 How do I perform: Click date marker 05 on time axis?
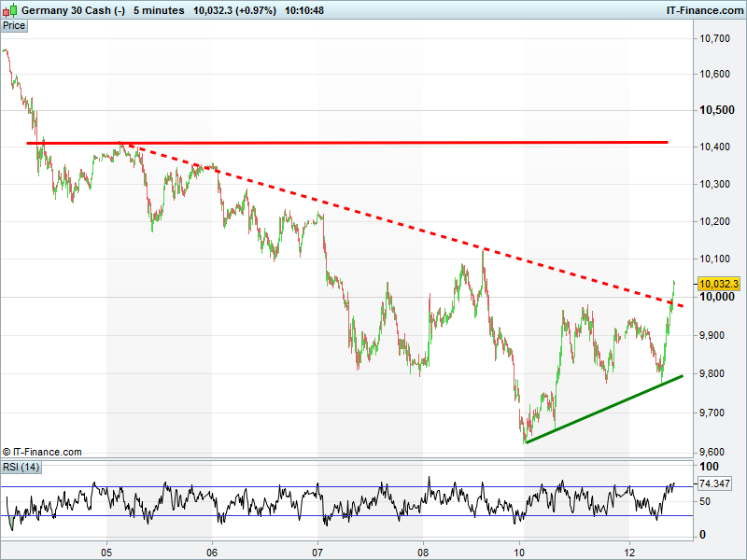pos(107,549)
